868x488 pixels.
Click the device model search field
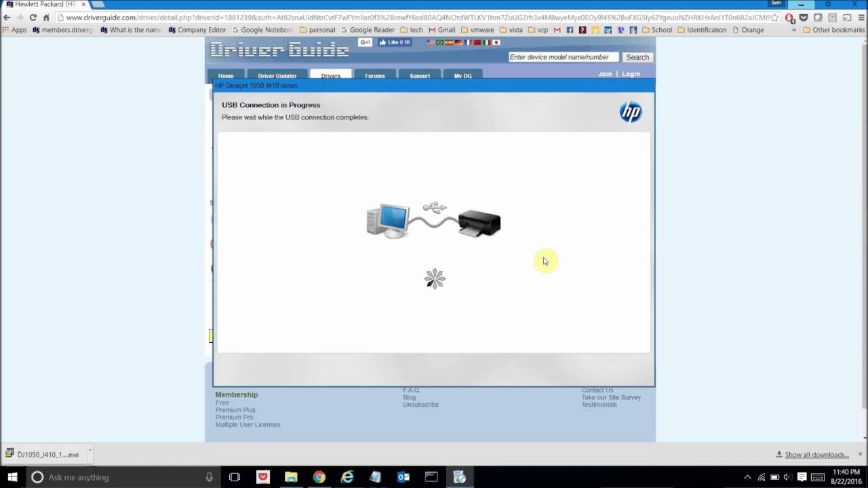click(x=564, y=57)
